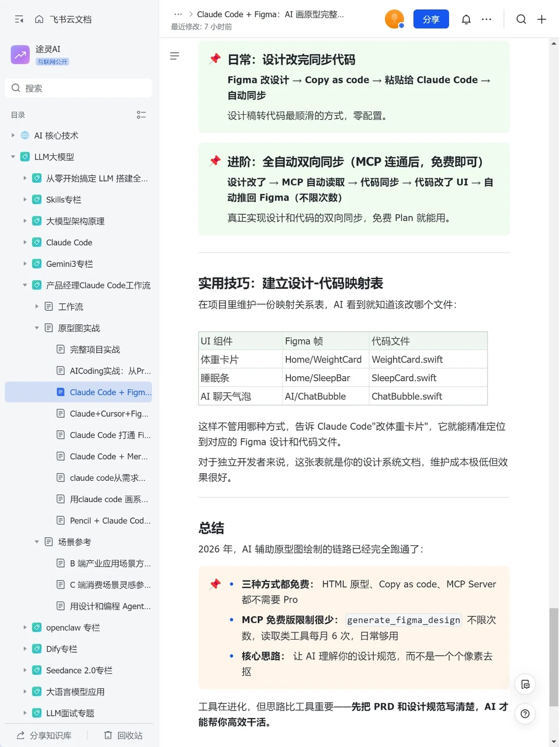The height and width of the screenshot is (747, 560).
Task: Open the 途灵AI knowledge base logo
Action: pyautogui.click(x=20, y=54)
